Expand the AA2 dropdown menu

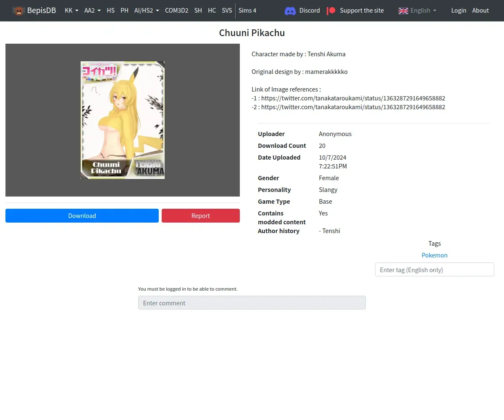92,10
